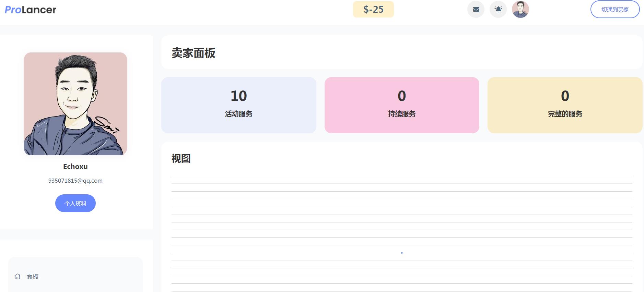
Task: Click the 卖家面板 heading
Action: click(194, 53)
